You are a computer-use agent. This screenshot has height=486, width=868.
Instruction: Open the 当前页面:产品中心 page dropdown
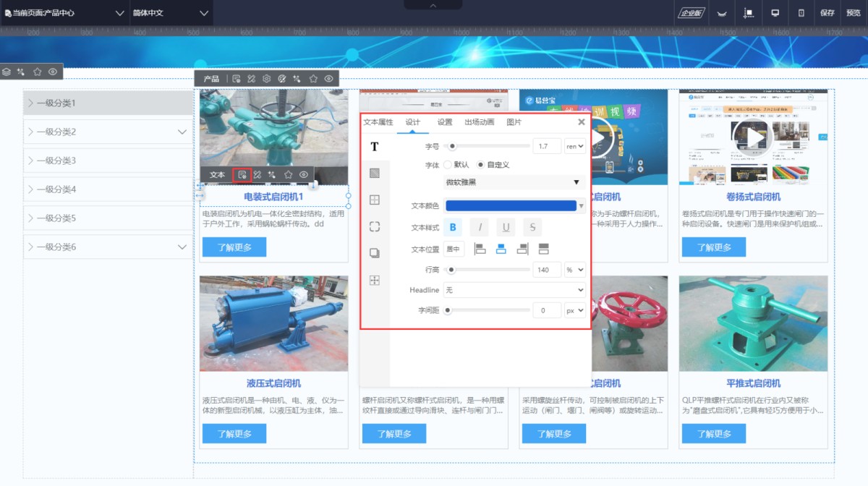coord(64,13)
